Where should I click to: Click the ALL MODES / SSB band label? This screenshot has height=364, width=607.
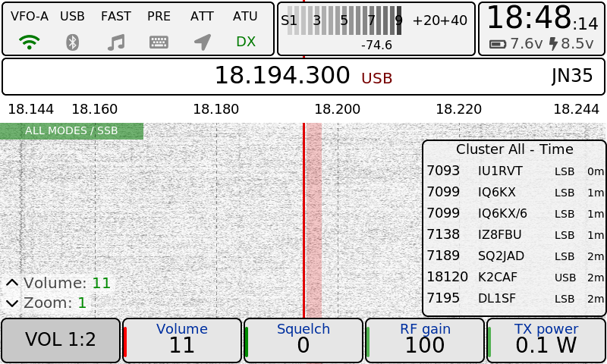click(71, 131)
